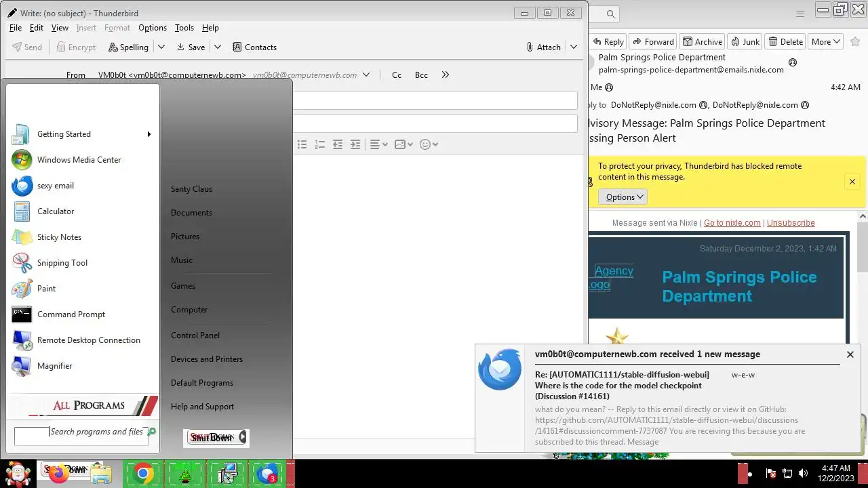This screenshot has height=488, width=868.
Task: Dismiss the yellow remote content notification bar
Action: pos(852,182)
